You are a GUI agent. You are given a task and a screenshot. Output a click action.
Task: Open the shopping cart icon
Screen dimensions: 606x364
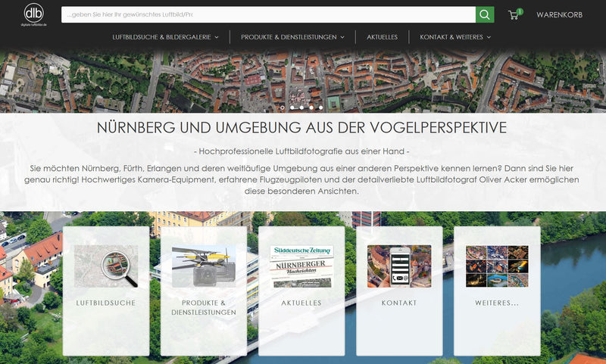514,15
